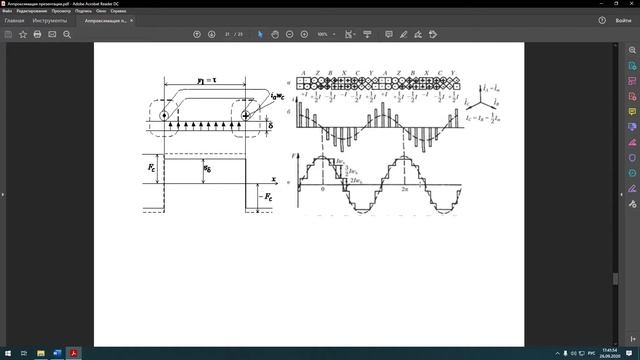Bookmark the document with the star icon

[23, 35]
